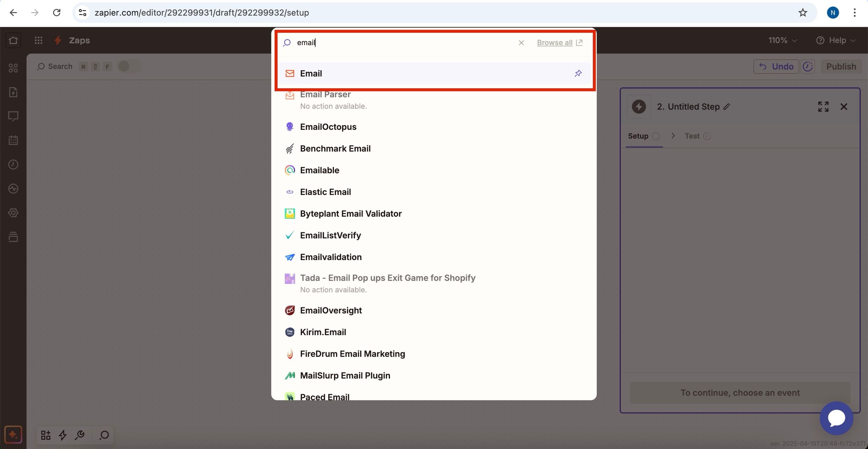Open the sidebar calendar icon
The height and width of the screenshot is (449, 868).
[13, 140]
